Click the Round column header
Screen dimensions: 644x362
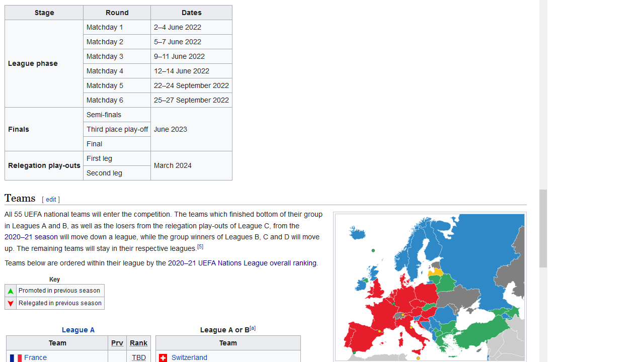(x=117, y=13)
